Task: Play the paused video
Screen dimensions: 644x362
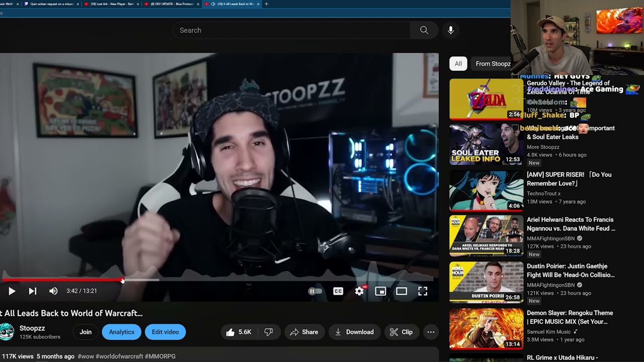Action: (12, 291)
